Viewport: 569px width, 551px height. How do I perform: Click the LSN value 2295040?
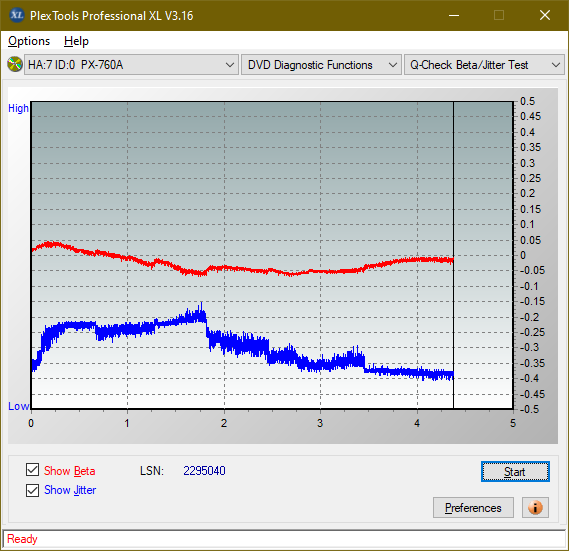tap(204, 471)
